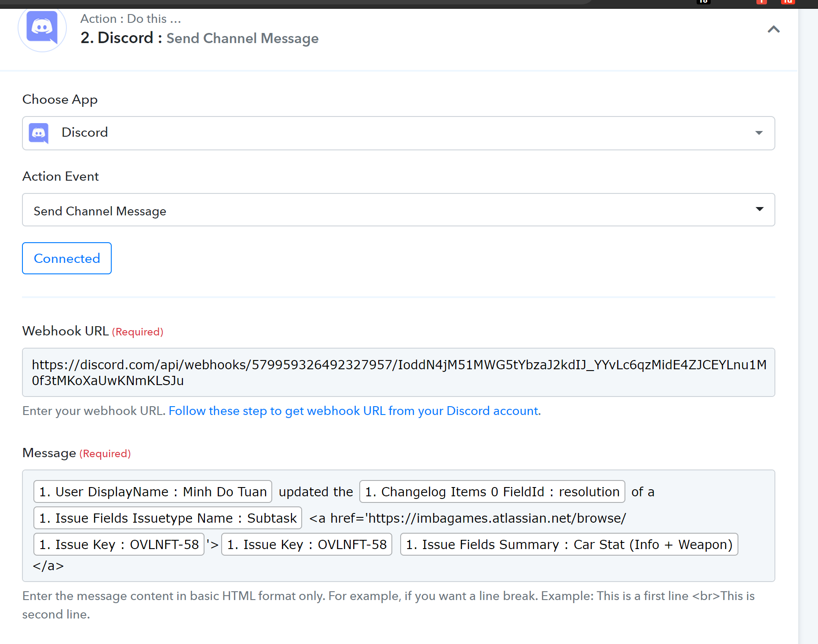
Task: Click the step title 'Send Channel Message'
Action: (x=242, y=38)
